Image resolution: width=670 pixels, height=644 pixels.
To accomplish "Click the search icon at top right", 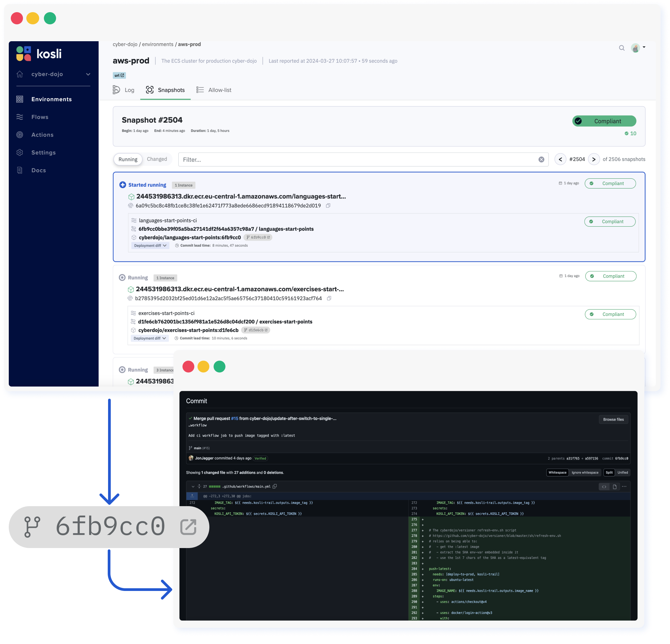I will point(622,48).
